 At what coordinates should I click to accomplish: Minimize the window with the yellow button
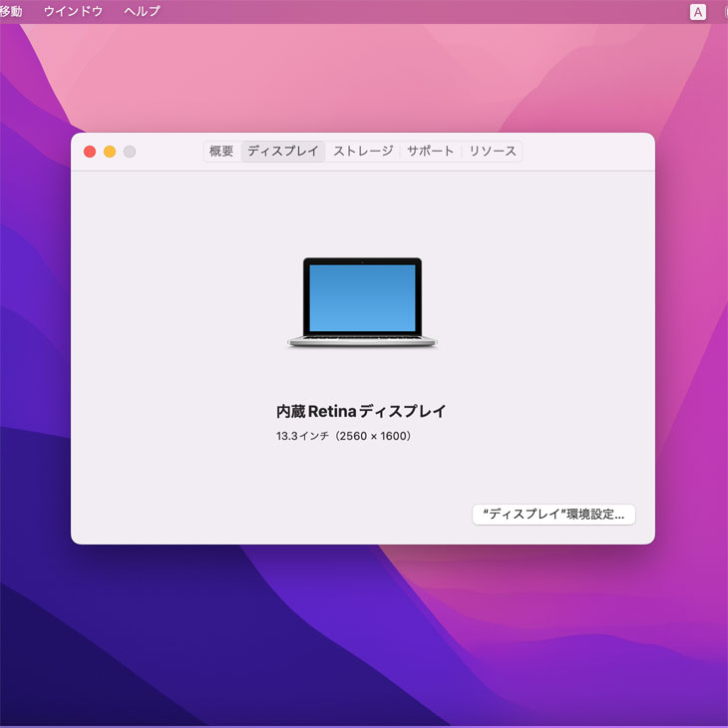110,152
